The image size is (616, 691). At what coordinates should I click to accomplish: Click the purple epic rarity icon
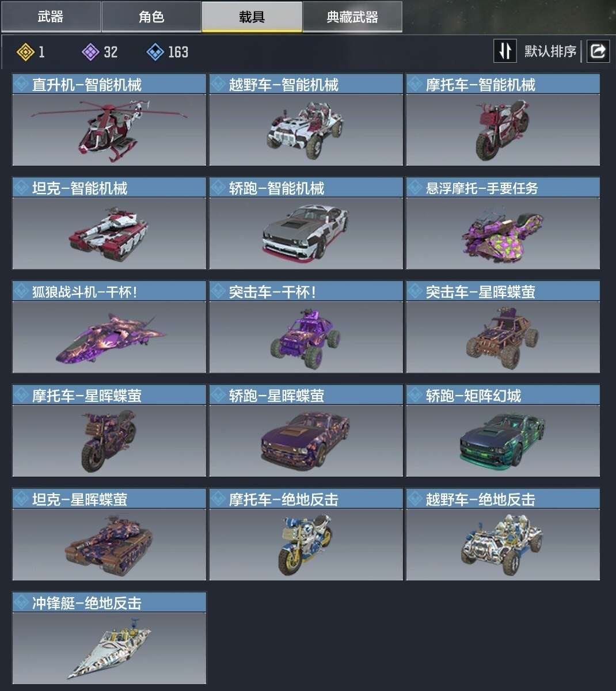click(90, 52)
